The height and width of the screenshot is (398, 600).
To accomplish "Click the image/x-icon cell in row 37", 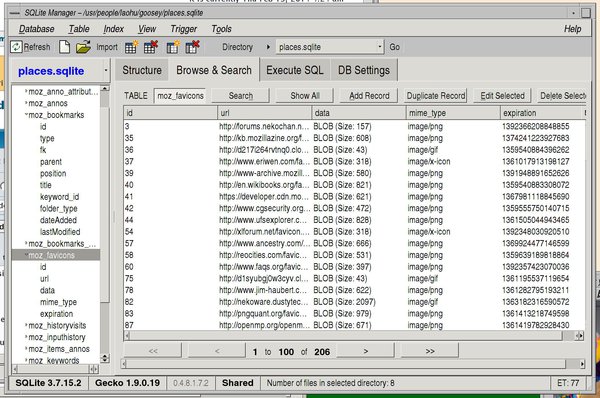I will pos(429,161).
